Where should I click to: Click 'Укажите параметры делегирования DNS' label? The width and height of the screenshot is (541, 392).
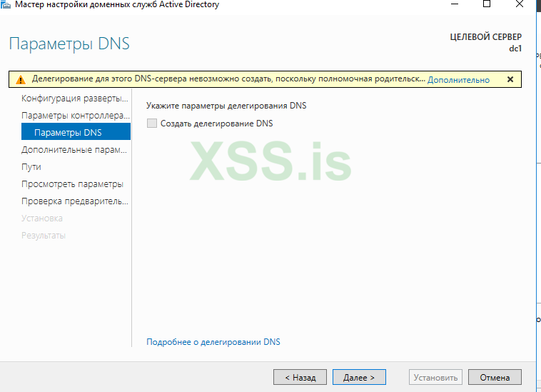click(x=226, y=106)
